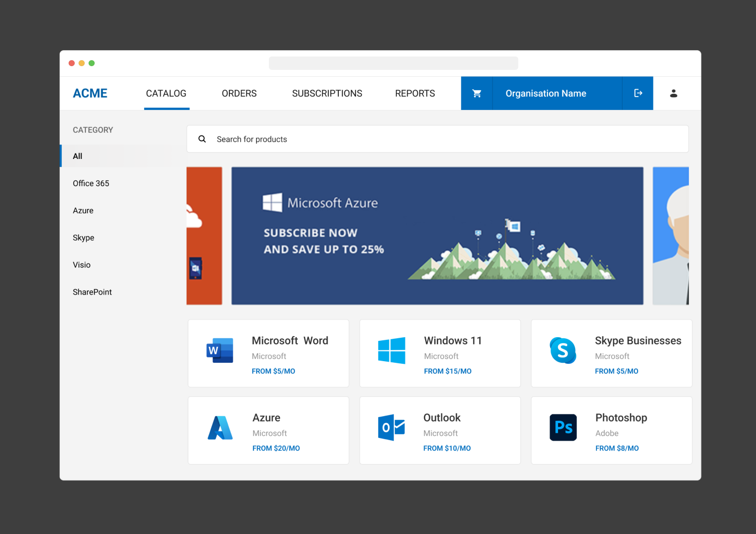Screen dimensions: 756x534
Task: Open the Windows 11 product title
Action: pyautogui.click(x=453, y=340)
